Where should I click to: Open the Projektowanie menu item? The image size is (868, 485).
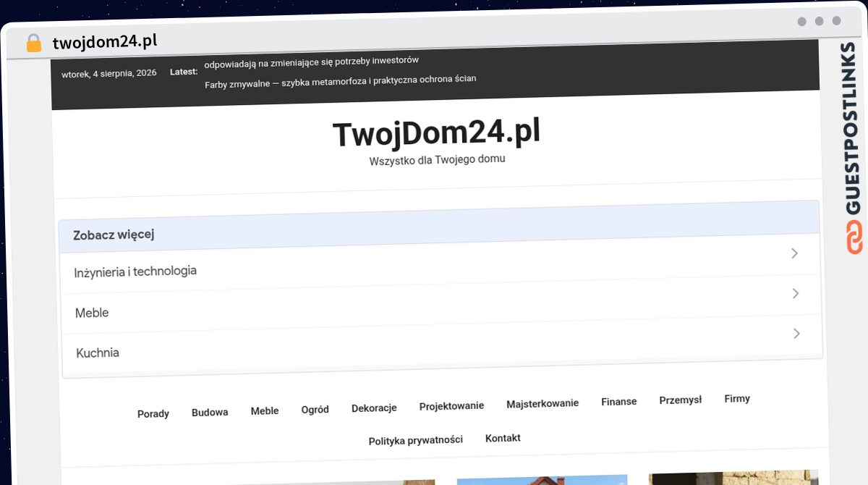point(451,405)
